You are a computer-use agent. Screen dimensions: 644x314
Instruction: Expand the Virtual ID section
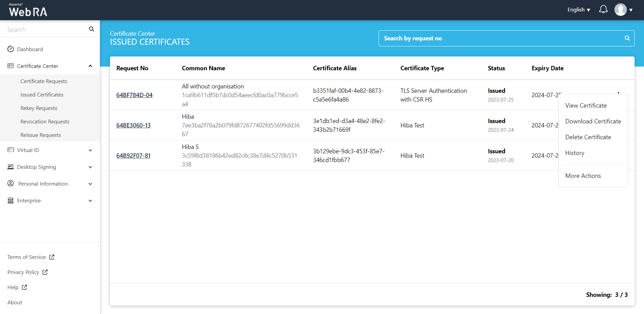90,150
